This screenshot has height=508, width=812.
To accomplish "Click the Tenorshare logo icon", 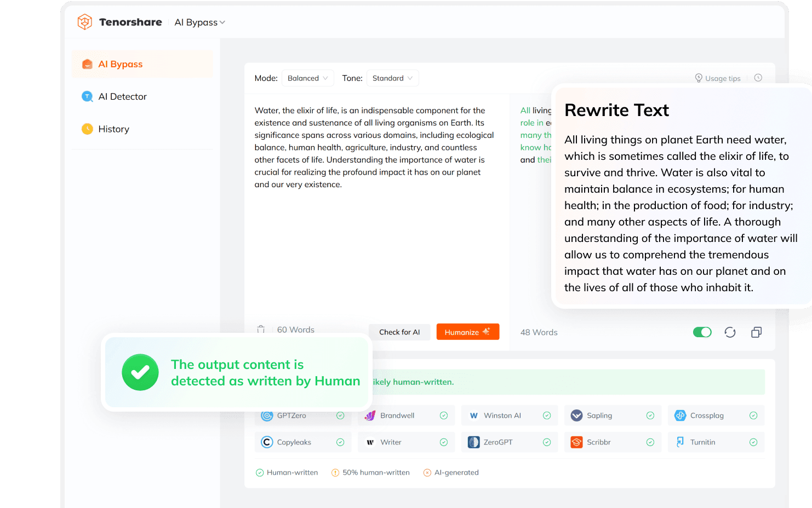I will tap(85, 22).
